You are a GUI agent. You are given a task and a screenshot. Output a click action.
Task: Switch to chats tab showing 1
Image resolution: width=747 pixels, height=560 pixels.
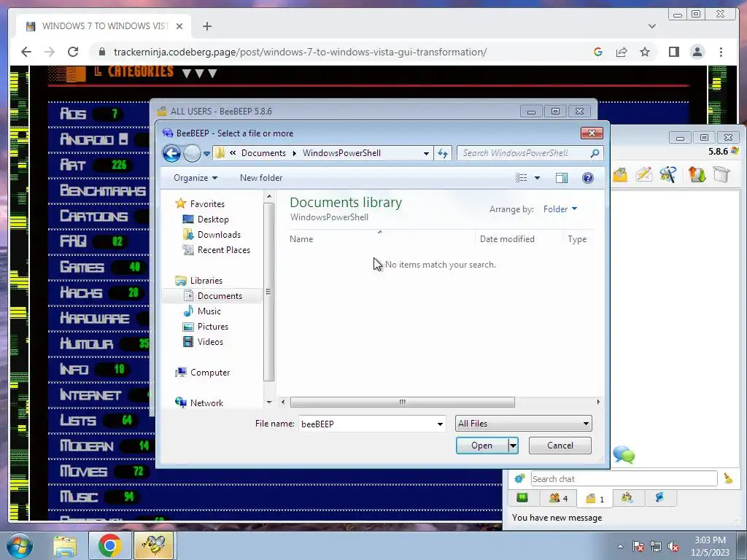595,499
